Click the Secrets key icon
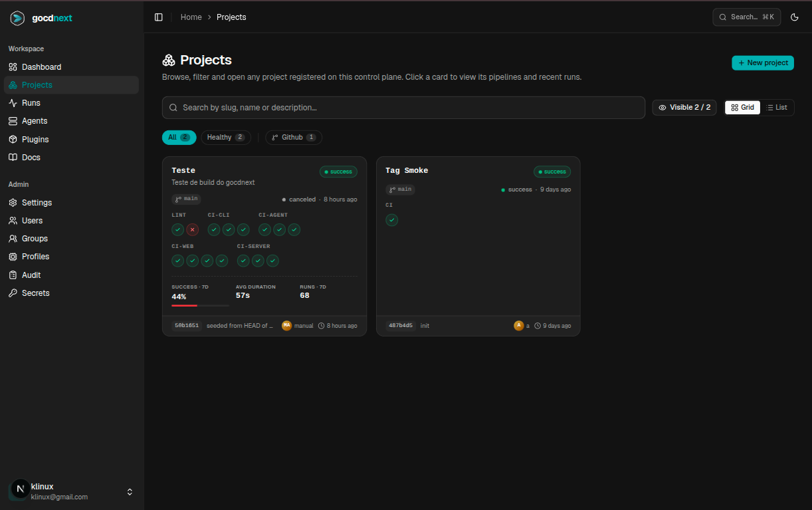This screenshot has width=812, height=510. (13, 293)
